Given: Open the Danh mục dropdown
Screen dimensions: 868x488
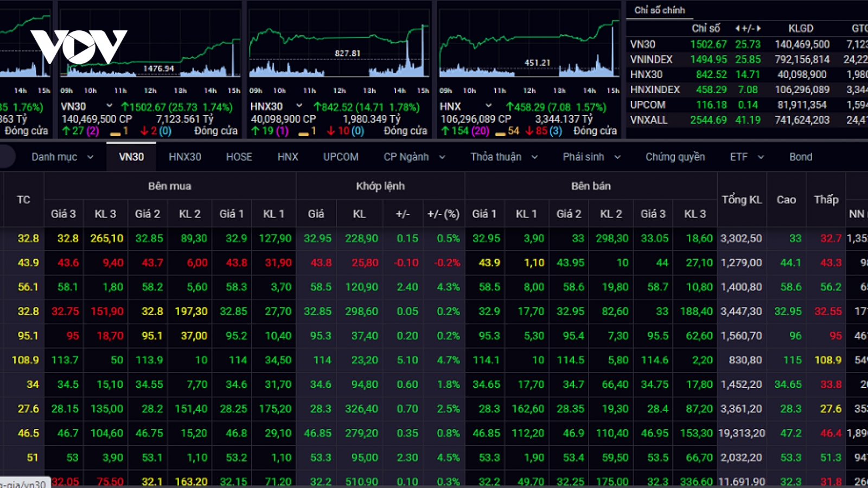Looking at the screenshot, I should [x=62, y=157].
